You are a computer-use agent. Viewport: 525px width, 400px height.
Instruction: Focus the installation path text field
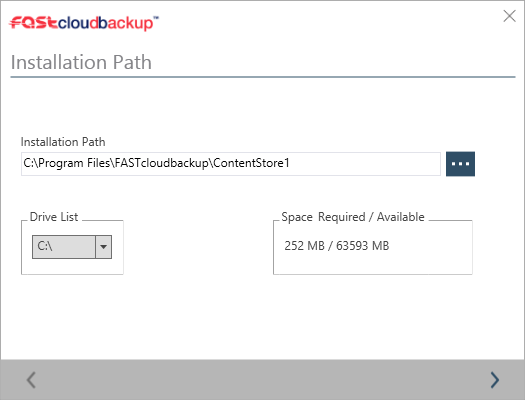tap(231, 164)
